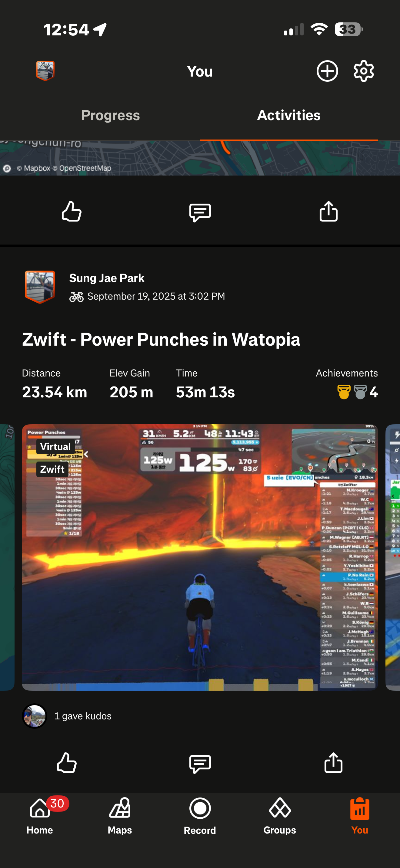Open settings with the gear icon
Image resolution: width=400 pixels, height=868 pixels.
(364, 71)
